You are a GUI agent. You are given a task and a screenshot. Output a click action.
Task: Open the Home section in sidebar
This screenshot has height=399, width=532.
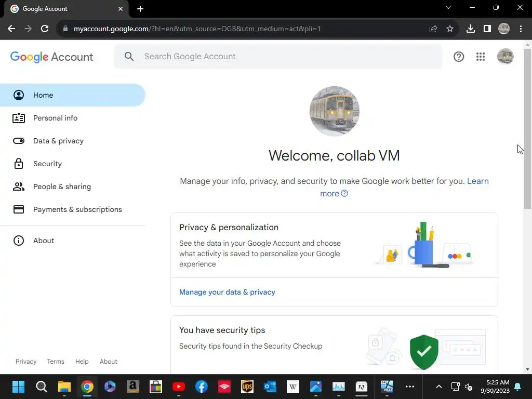point(72,95)
